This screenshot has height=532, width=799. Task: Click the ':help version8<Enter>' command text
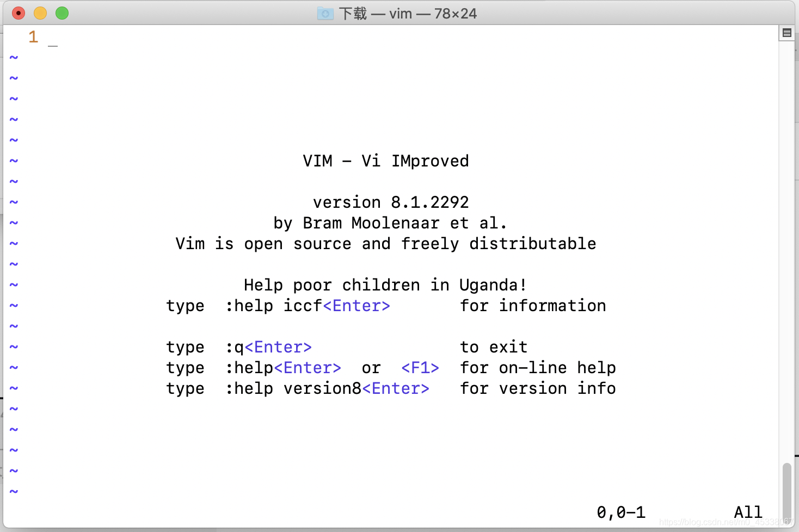327,388
